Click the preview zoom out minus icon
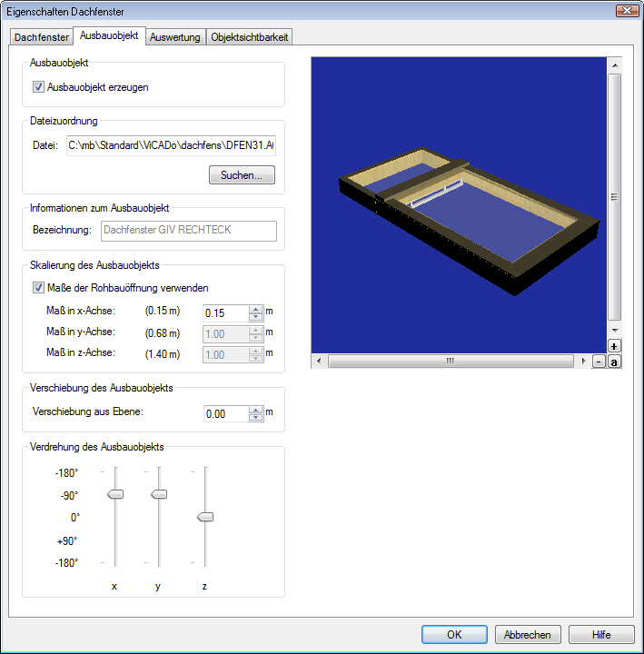 [x=599, y=362]
